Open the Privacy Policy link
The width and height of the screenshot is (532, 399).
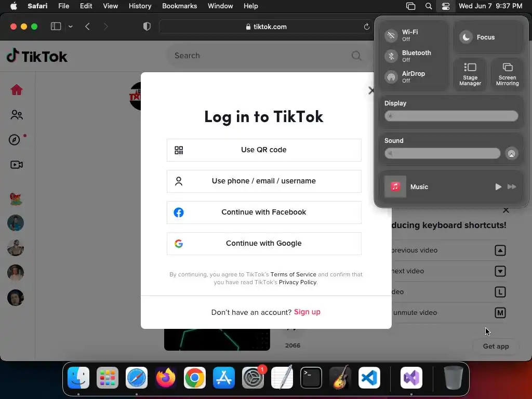click(298, 282)
